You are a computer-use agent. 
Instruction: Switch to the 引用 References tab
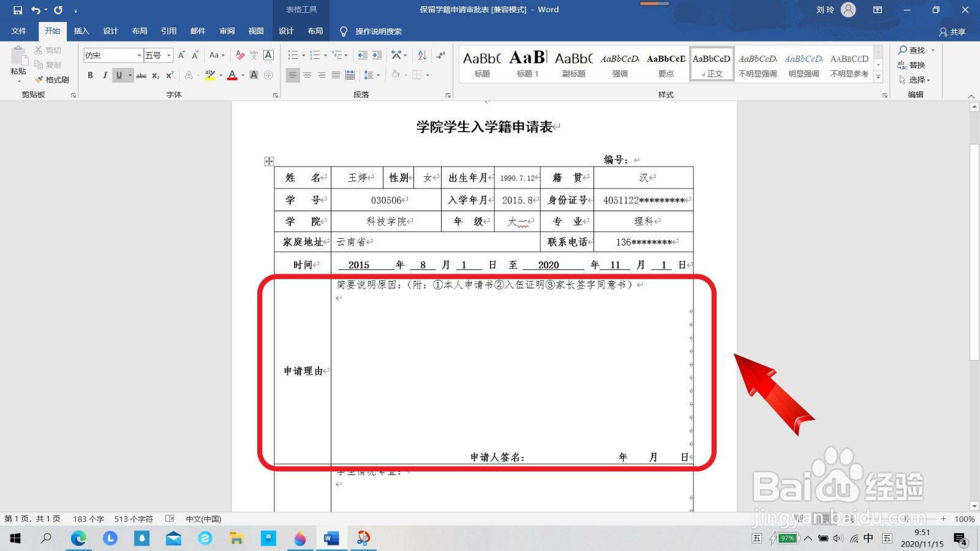tap(168, 31)
